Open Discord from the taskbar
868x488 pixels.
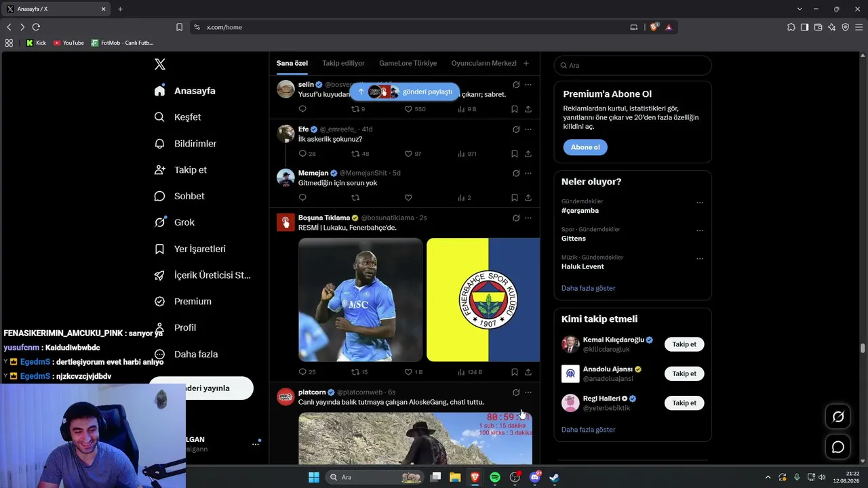point(534,477)
